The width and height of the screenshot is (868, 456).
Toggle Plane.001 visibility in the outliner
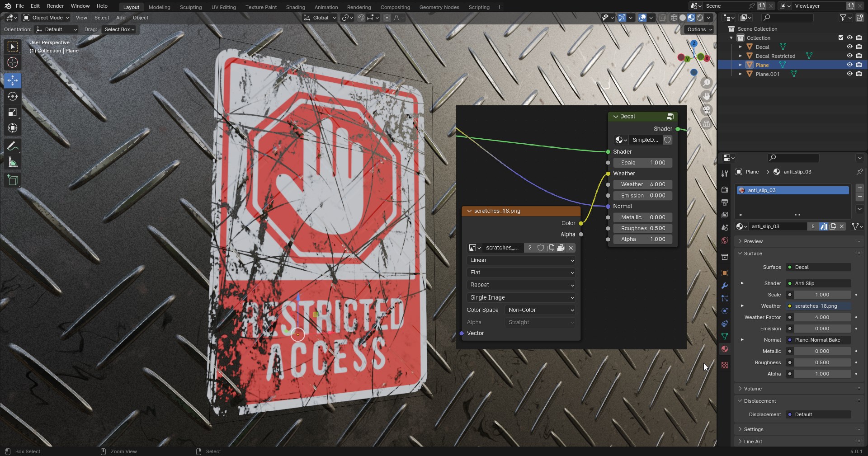pos(849,74)
